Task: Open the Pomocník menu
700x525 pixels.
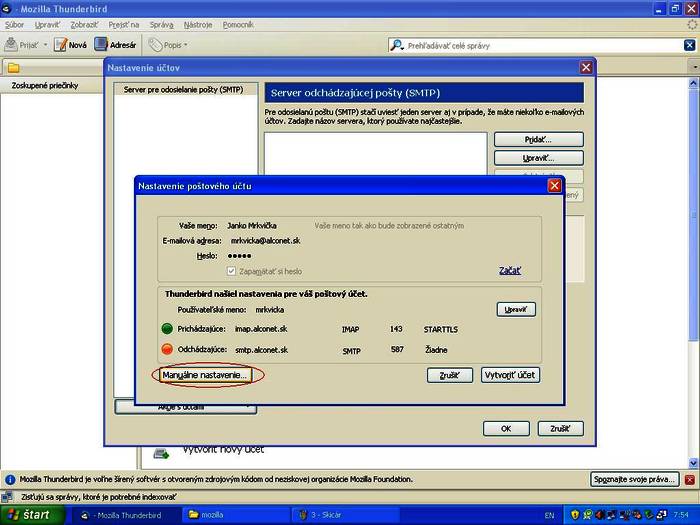Action: pos(238,25)
